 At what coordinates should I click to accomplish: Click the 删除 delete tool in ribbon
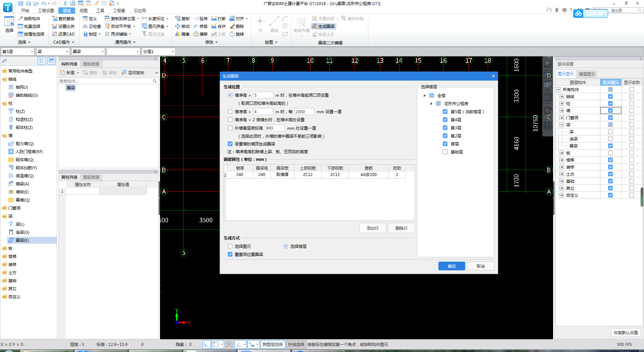(x=237, y=26)
